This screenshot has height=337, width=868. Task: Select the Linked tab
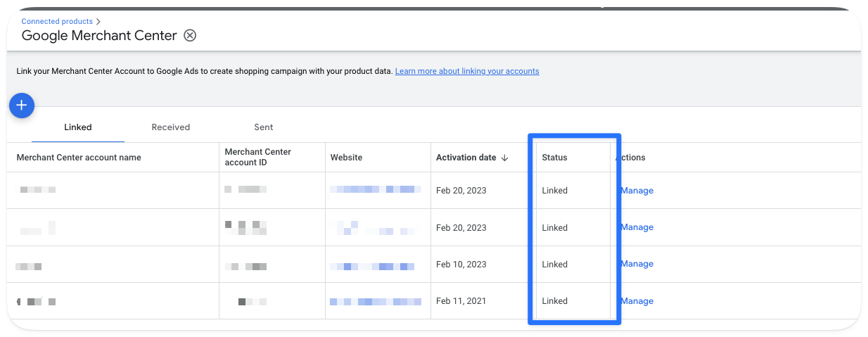tap(78, 127)
